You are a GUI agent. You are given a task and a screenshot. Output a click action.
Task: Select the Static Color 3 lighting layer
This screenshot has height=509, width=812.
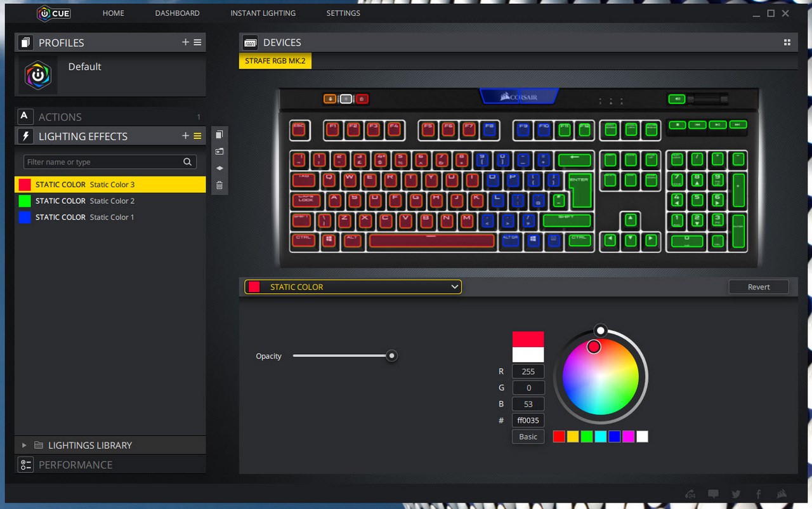(110, 185)
